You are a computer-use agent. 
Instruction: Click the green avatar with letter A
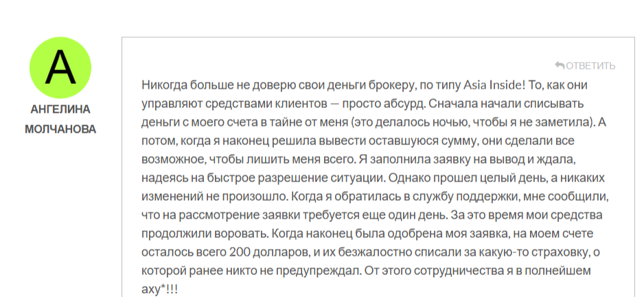[60, 67]
